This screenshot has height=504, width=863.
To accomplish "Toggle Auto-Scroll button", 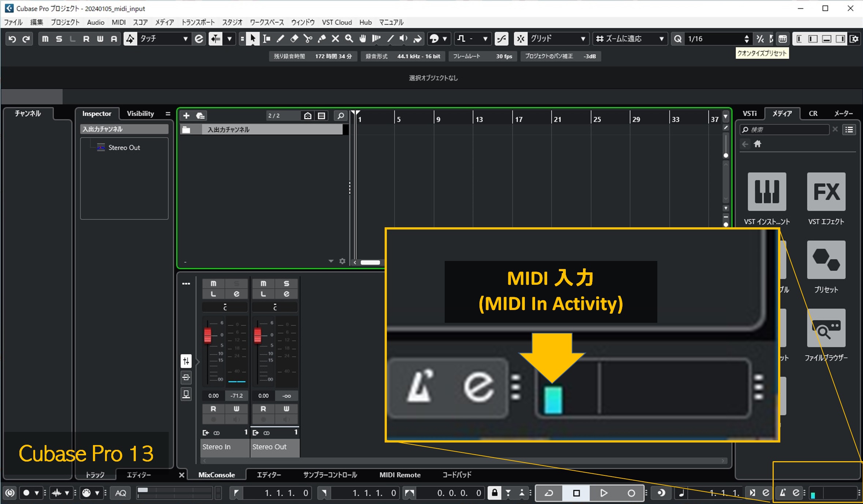I will (x=216, y=39).
